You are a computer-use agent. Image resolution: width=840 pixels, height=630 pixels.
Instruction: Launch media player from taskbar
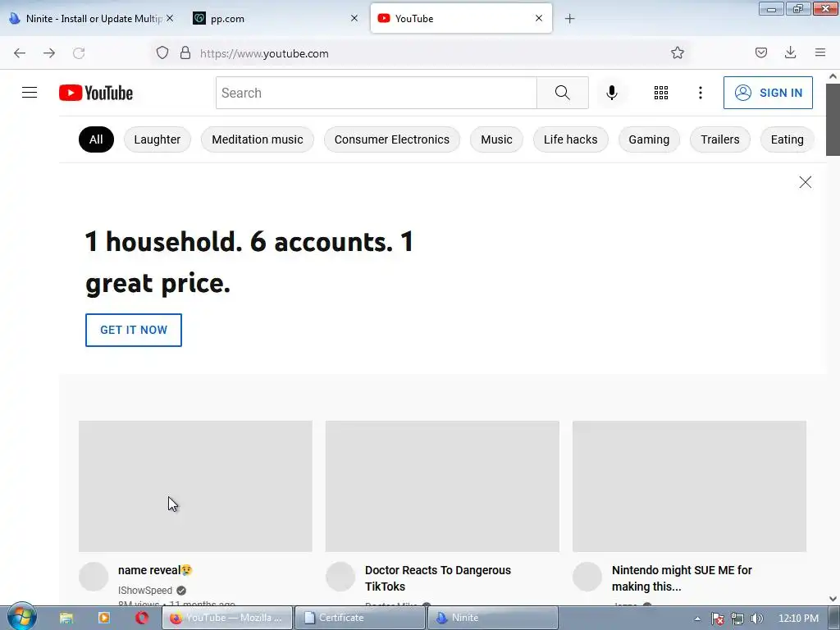click(104, 618)
